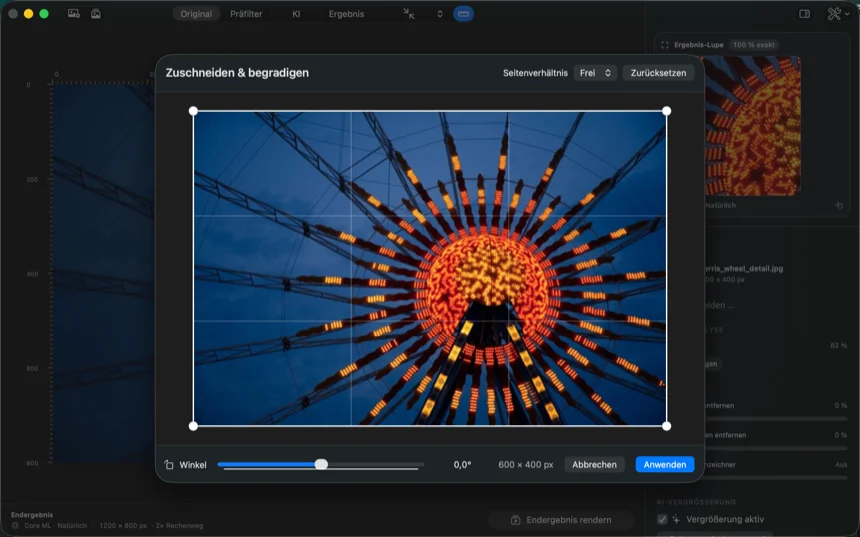
Task: Click the save image icon in title bar
Action: click(96, 14)
